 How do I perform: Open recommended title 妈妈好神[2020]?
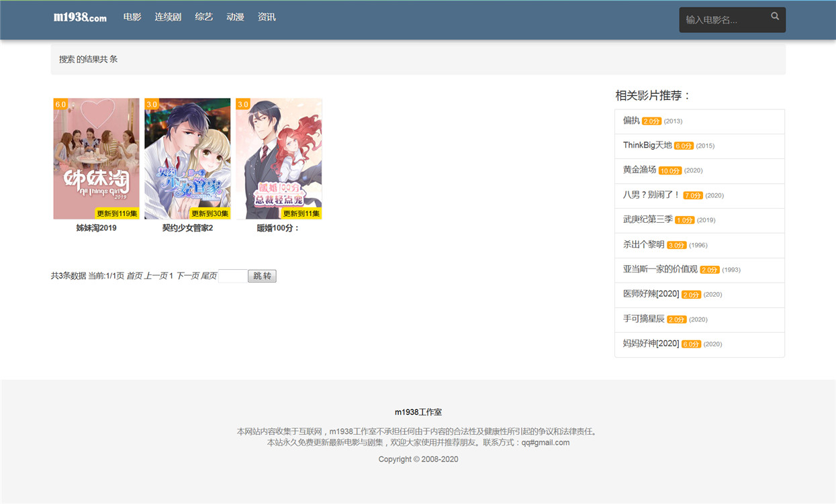point(651,344)
